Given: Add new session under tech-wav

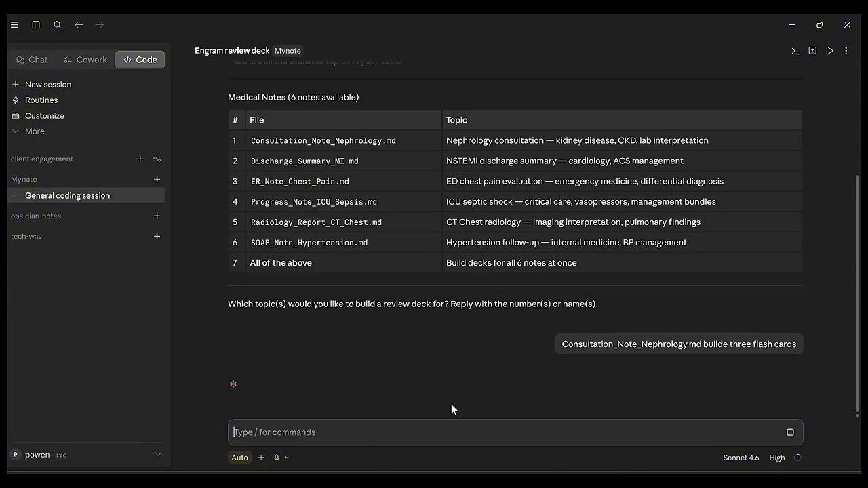Looking at the screenshot, I should tap(157, 236).
